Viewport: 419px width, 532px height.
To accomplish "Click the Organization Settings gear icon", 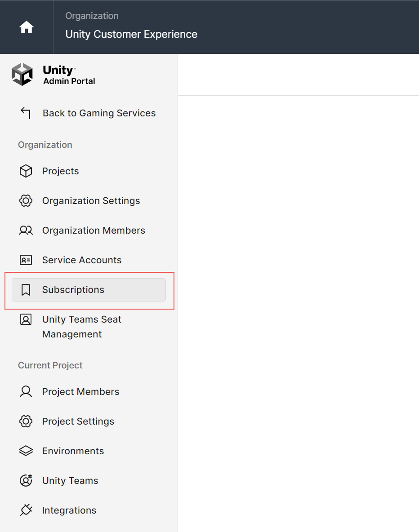I will click(26, 200).
